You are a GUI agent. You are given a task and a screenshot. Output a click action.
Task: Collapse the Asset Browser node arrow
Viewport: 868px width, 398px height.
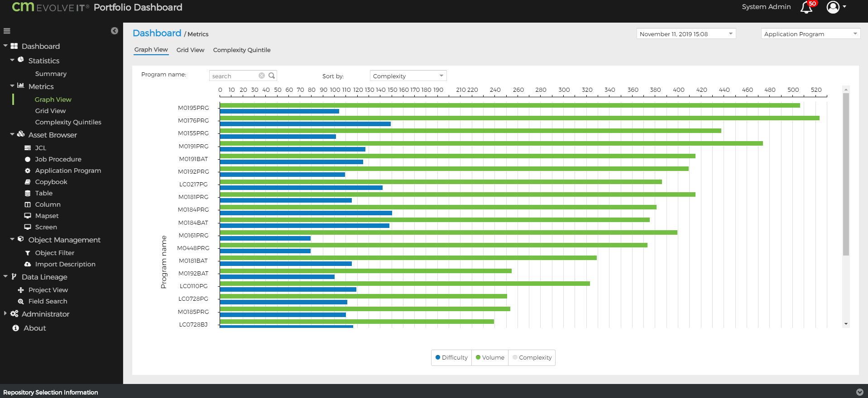click(12, 134)
